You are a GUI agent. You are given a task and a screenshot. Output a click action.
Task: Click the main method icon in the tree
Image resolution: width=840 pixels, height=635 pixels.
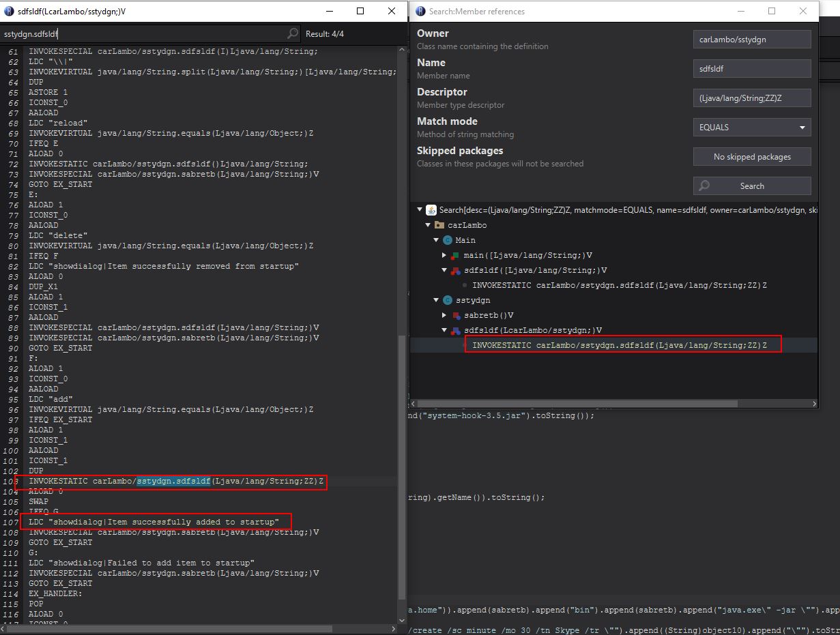tap(456, 255)
